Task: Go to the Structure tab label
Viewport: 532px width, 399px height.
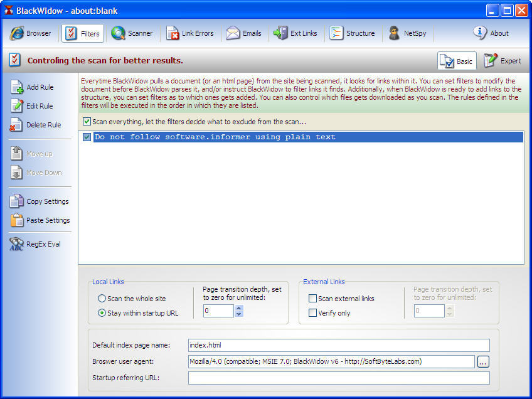Action: [360, 33]
